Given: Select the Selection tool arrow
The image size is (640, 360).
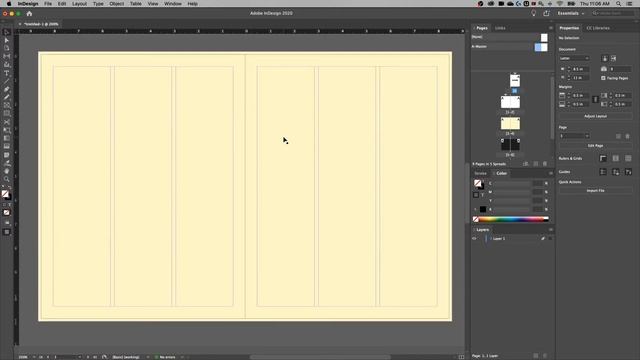Looking at the screenshot, I should pos(7,32).
